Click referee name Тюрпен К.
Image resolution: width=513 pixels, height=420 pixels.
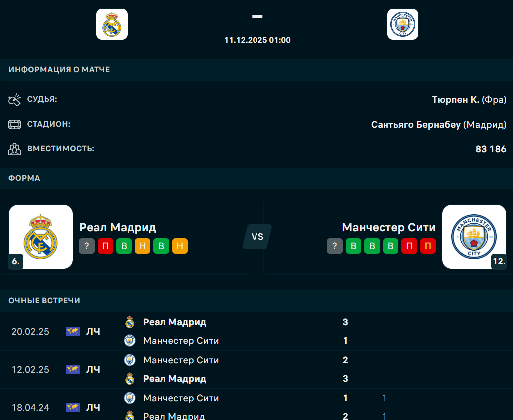[455, 99]
